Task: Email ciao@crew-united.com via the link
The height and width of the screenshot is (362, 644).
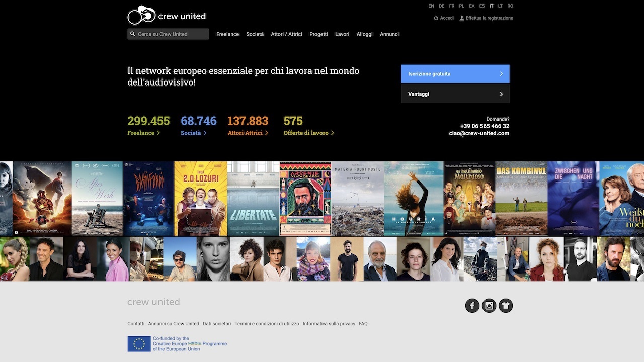Action: 479,133
